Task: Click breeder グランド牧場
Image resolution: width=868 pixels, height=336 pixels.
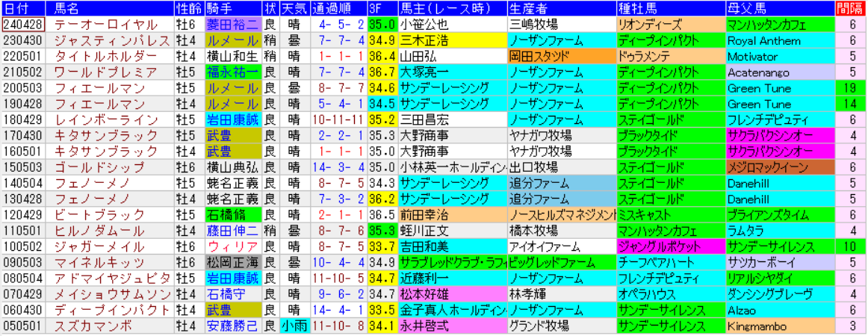Action: (x=561, y=326)
